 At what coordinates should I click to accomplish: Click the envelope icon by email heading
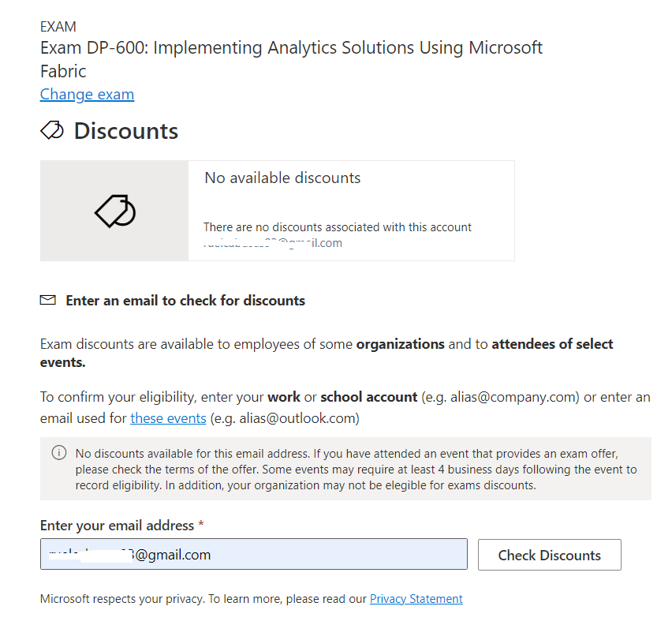pyautogui.click(x=48, y=300)
